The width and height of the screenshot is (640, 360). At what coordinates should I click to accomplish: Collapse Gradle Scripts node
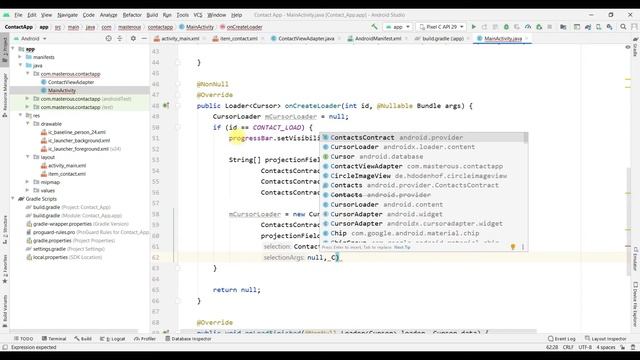click(13, 199)
